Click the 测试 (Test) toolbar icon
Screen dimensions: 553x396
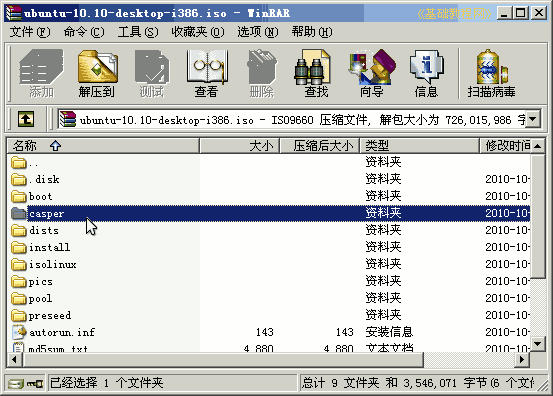coord(152,73)
